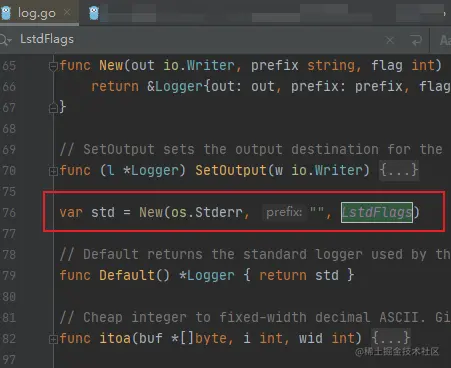
Task: Expand folded SetOutput function on line 70
Action: pos(53,171)
